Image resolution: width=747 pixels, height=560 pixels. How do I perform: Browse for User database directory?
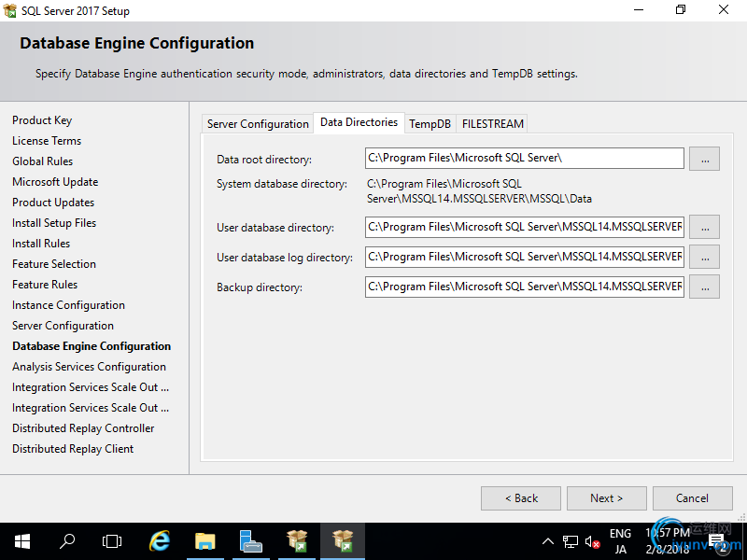tap(705, 227)
